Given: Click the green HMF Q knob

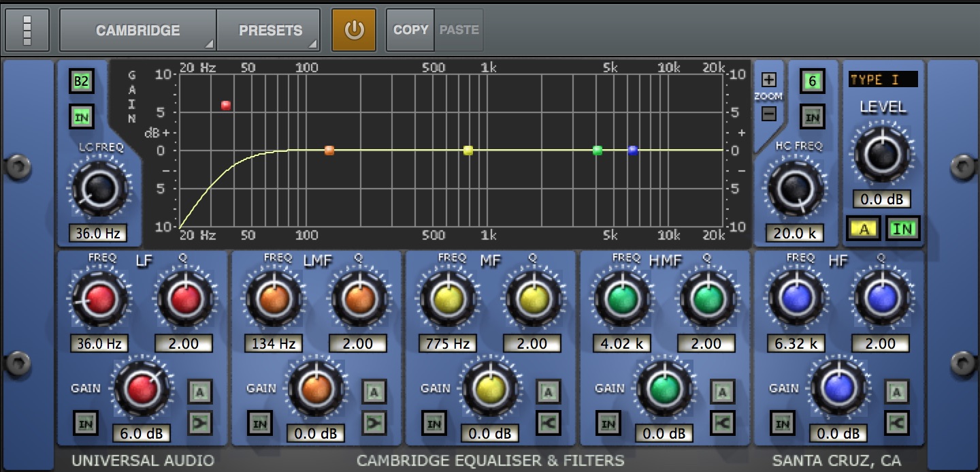Looking at the screenshot, I should [708, 298].
